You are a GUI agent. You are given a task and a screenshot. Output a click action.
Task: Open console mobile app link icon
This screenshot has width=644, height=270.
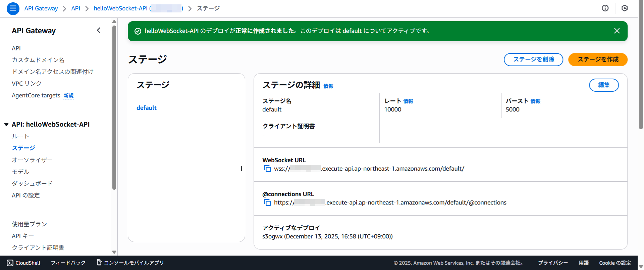99,262
